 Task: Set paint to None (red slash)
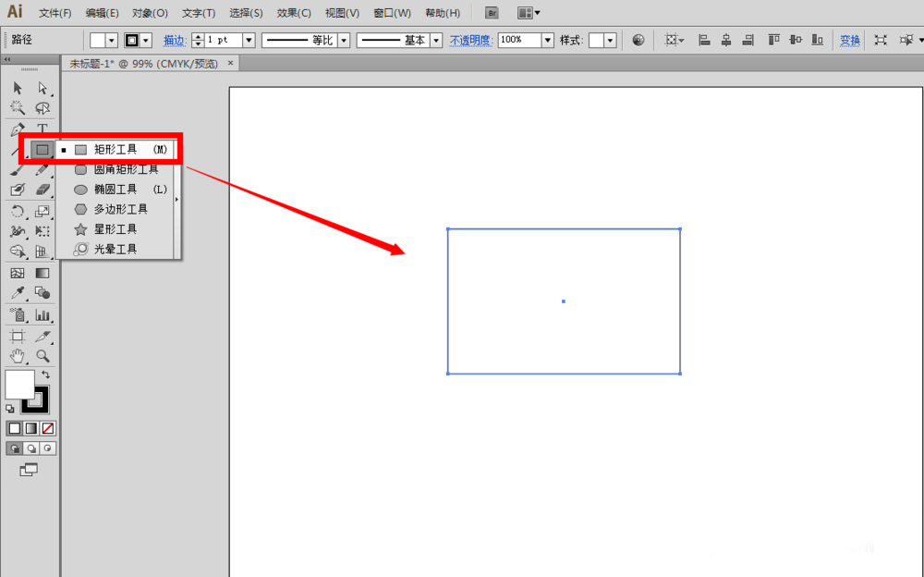point(48,428)
